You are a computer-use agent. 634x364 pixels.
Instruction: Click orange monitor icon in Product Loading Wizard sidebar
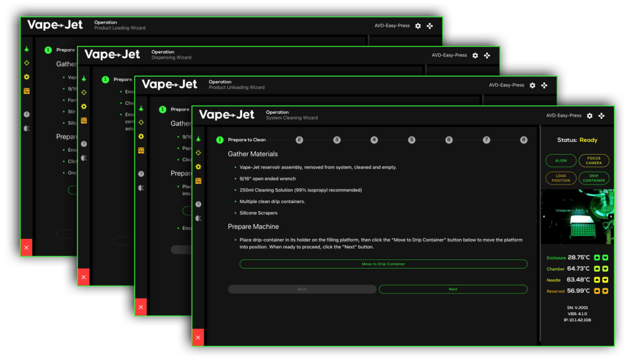(27, 91)
